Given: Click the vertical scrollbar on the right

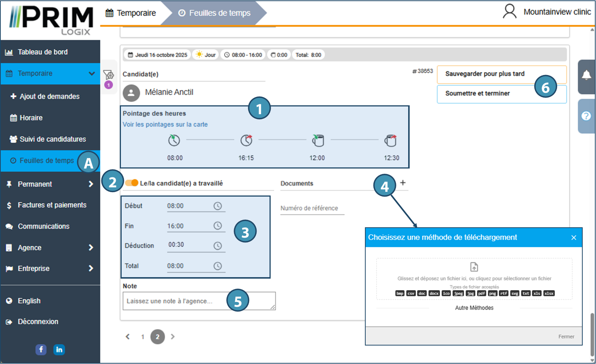Looking at the screenshot, I should 592,333.
